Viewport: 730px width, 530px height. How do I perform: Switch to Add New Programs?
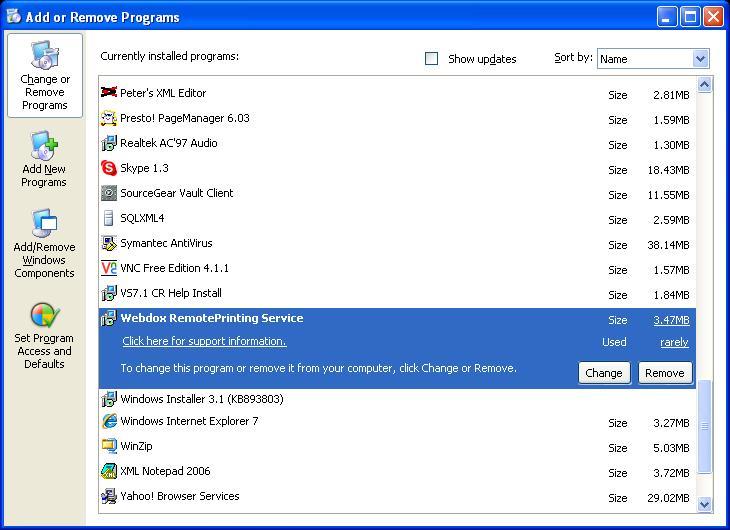[44, 160]
